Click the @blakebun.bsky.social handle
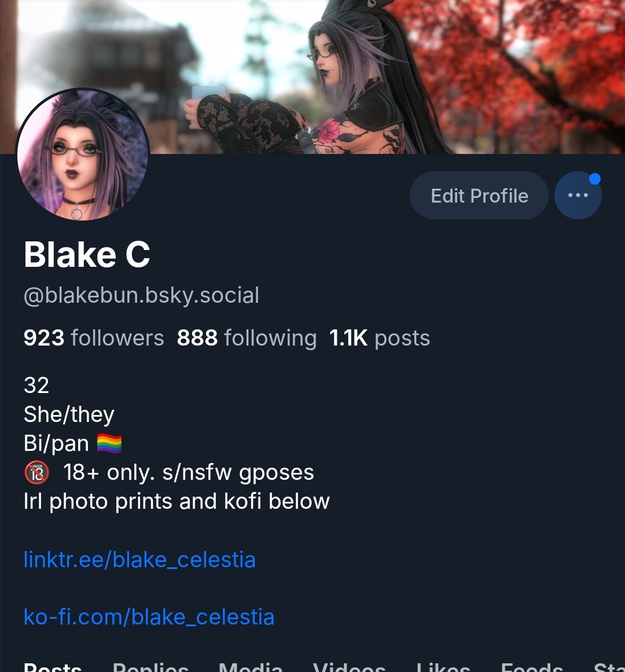The image size is (625, 672). click(x=141, y=296)
